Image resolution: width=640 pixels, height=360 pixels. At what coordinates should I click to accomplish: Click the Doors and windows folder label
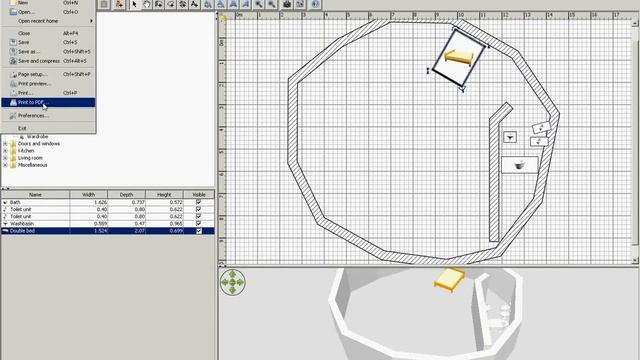39,144
